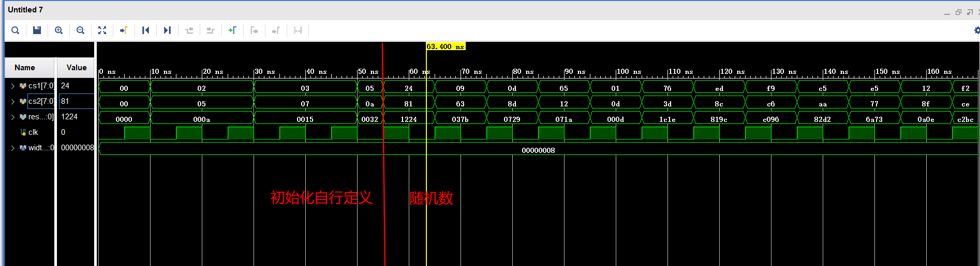Save the waveform configuration
The width and height of the screenshot is (980, 266).
tap(37, 30)
